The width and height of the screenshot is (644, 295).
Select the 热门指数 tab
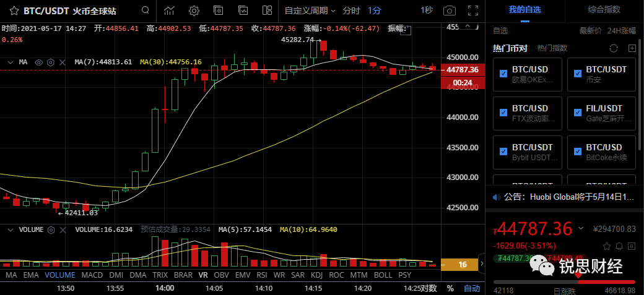click(x=552, y=48)
